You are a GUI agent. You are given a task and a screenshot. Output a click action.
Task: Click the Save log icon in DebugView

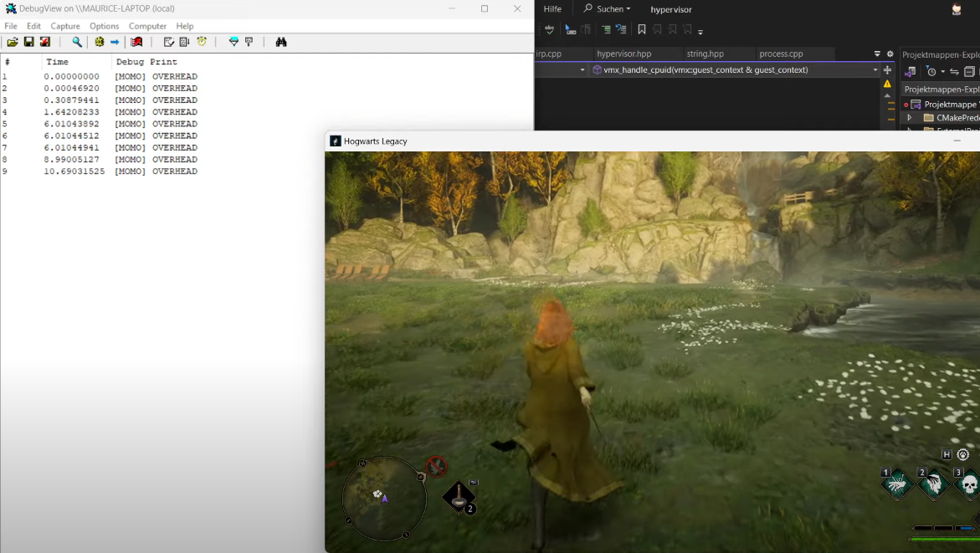[28, 42]
